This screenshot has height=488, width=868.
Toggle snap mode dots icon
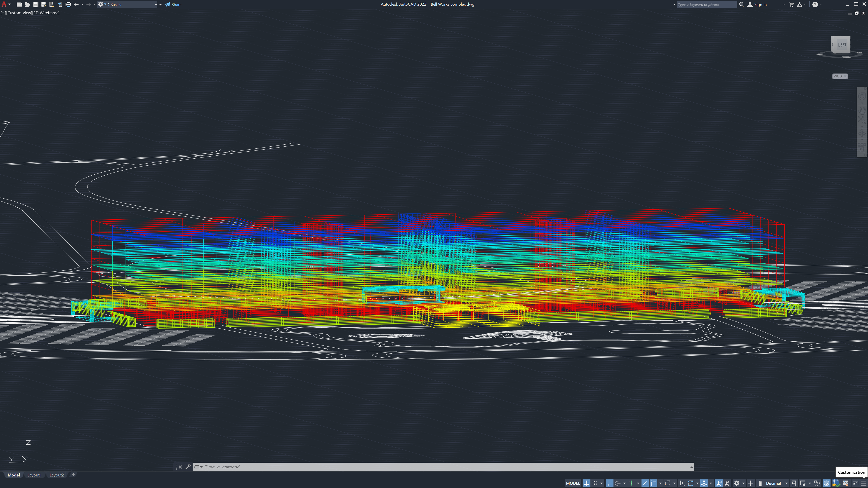pos(595,483)
